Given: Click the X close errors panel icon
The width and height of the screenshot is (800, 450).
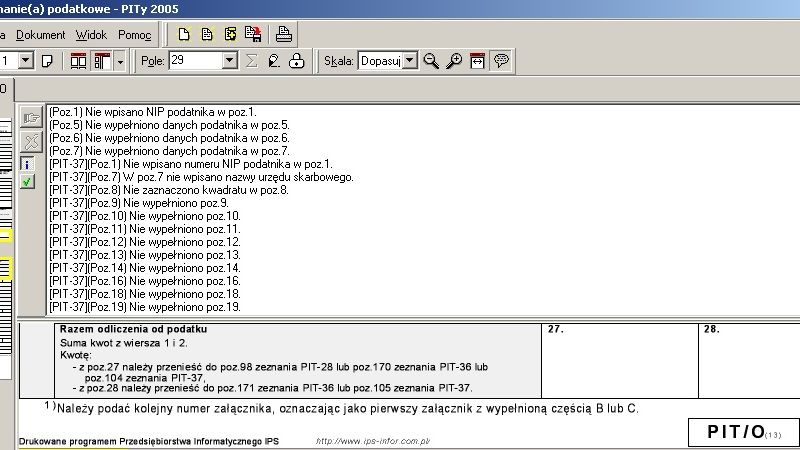Looking at the screenshot, I should pyautogui.click(x=31, y=141).
